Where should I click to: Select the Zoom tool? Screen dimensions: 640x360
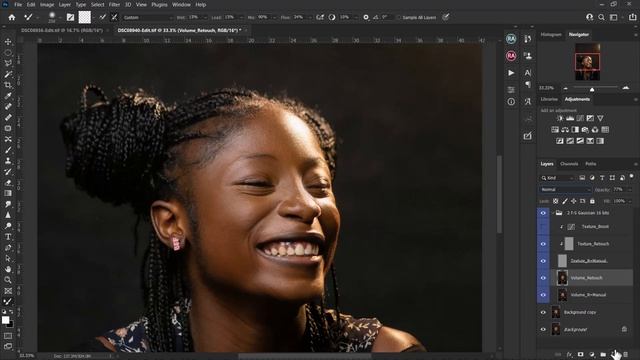(x=8, y=280)
